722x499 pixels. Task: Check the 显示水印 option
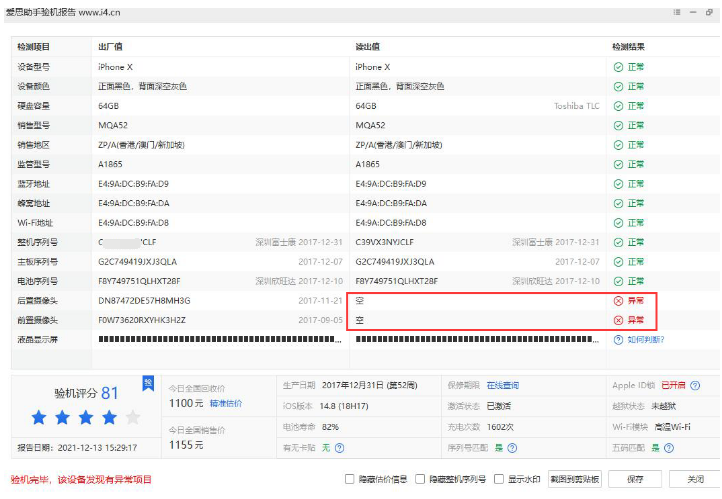pos(499,479)
